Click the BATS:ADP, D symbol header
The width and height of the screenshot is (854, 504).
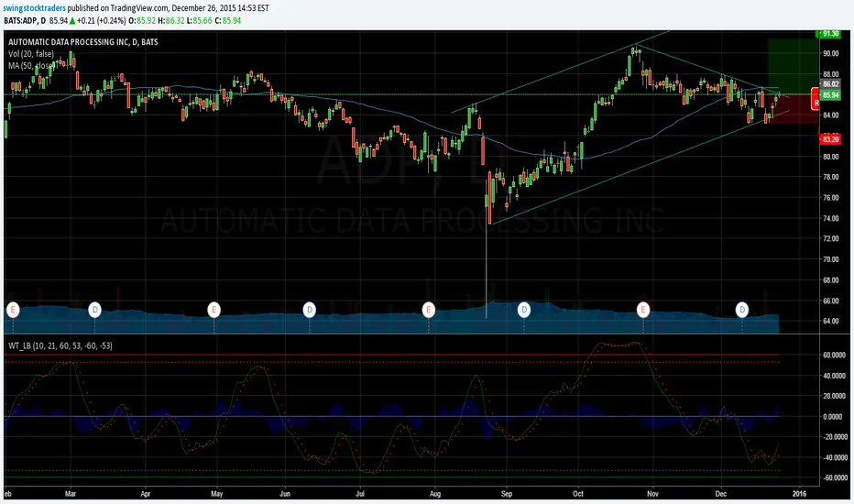tap(25, 21)
